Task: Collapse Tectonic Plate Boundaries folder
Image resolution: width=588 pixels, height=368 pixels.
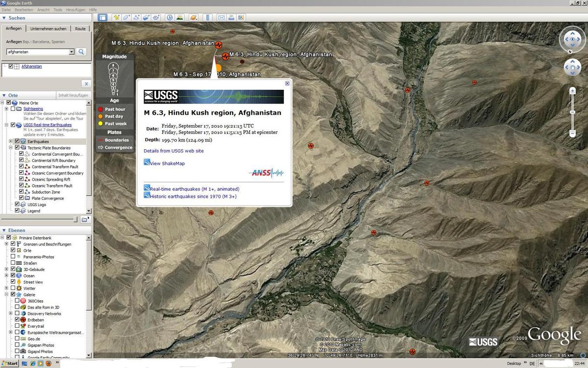Action: click(x=11, y=148)
